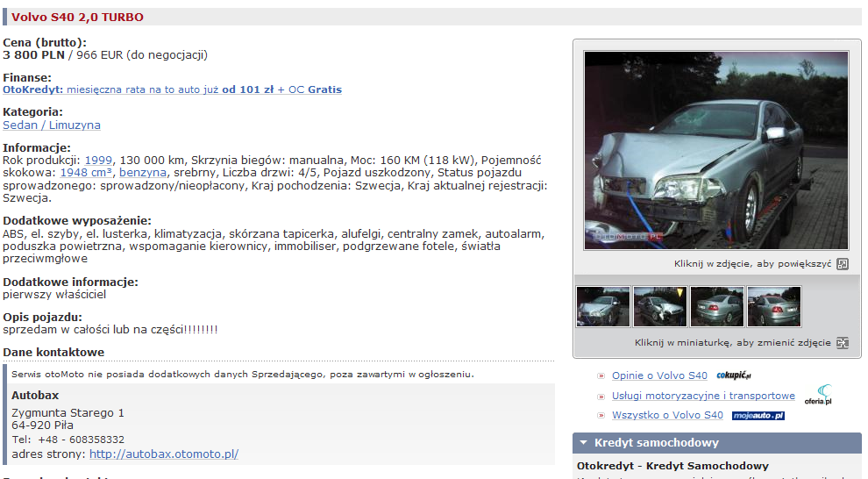Click the 1999 production year link

point(98,160)
